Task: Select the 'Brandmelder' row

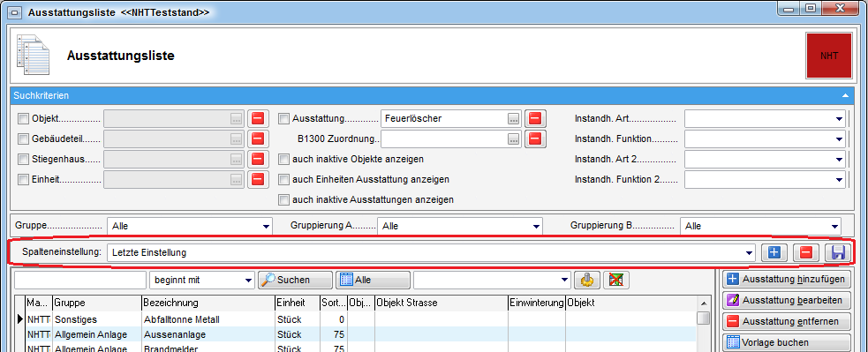Action: pos(360,348)
